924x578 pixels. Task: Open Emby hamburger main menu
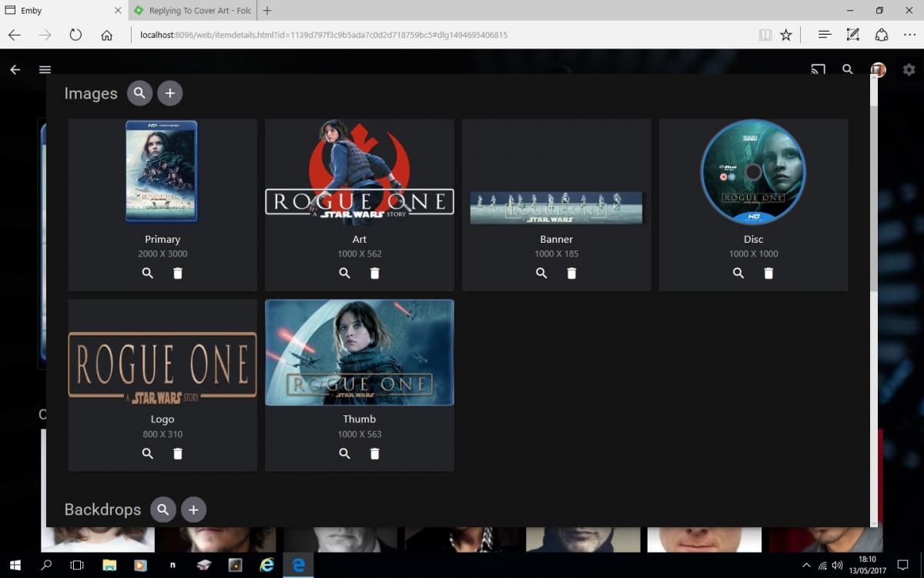[45, 69]
